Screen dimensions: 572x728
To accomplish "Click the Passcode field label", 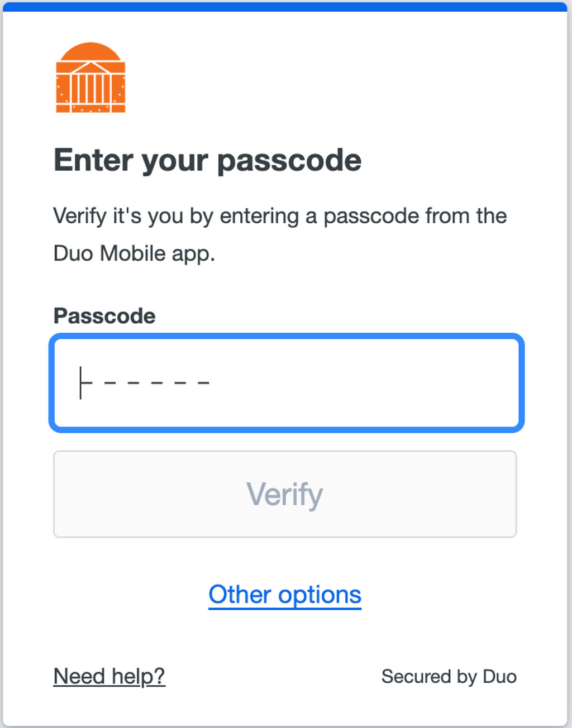I will coord(104,316).
